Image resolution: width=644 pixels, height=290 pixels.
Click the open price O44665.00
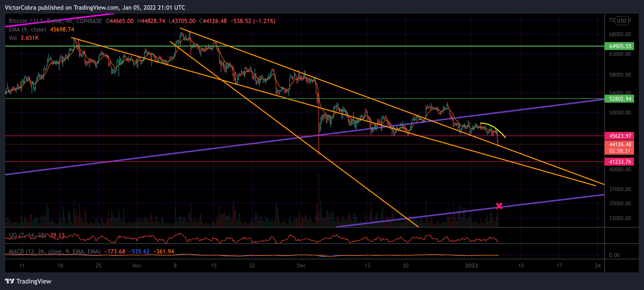(120, 21)
